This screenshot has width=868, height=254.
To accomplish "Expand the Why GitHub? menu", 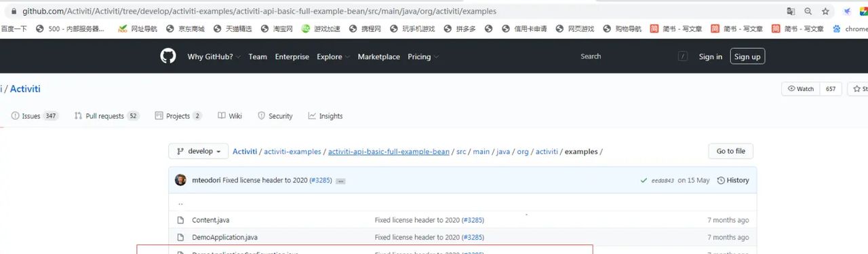I will [x=214, y=57].
